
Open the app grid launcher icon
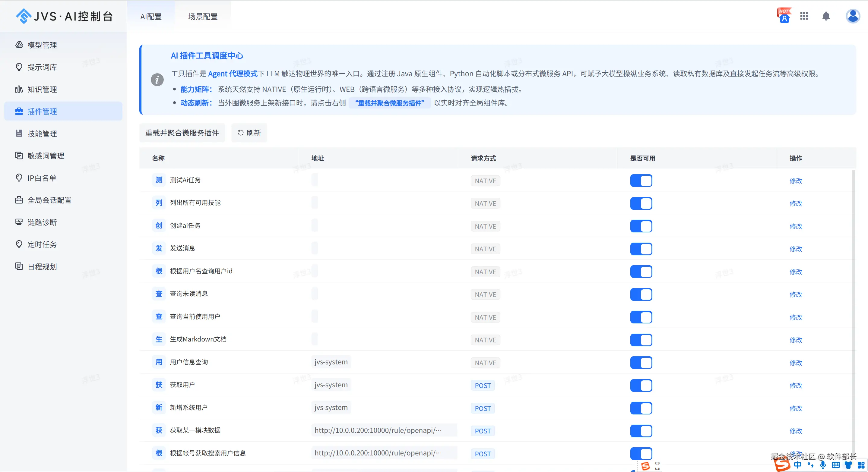tap(804, 16)
